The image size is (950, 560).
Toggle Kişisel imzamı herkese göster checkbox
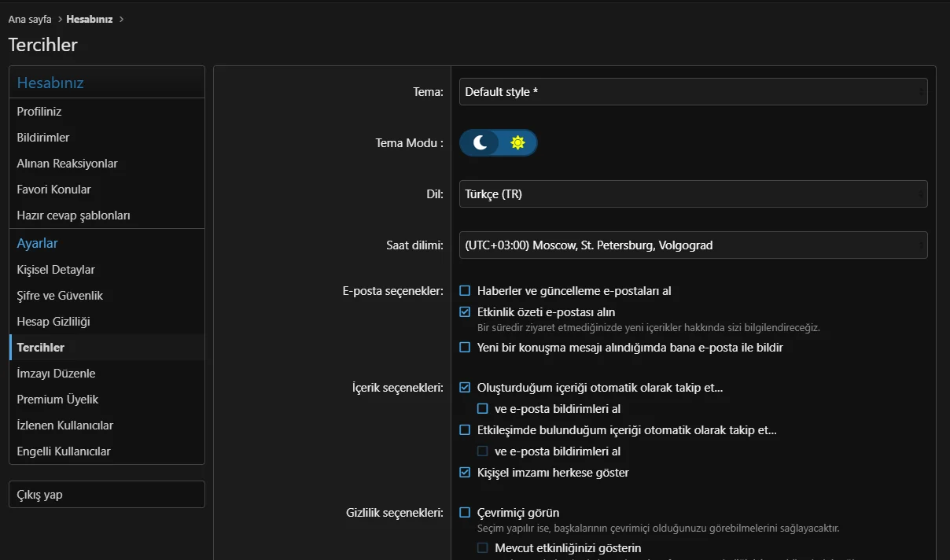tap(466, 473)
